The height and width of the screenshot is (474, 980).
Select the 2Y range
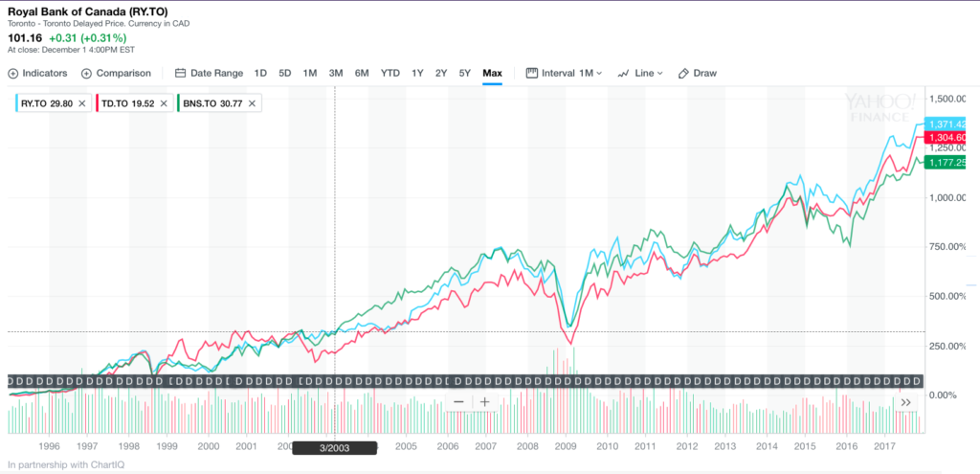pos(441,73)
